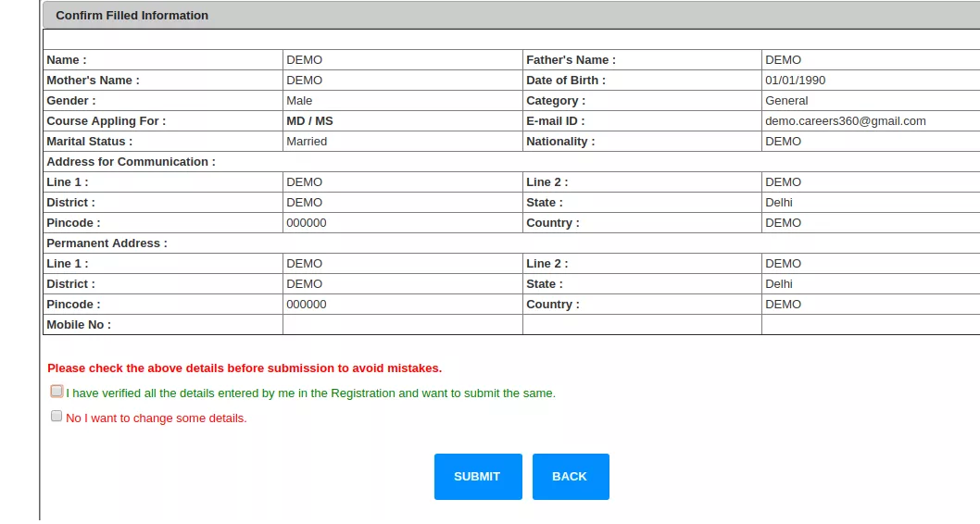Click the 'MD / MS' course value

(x=309, y=121)
